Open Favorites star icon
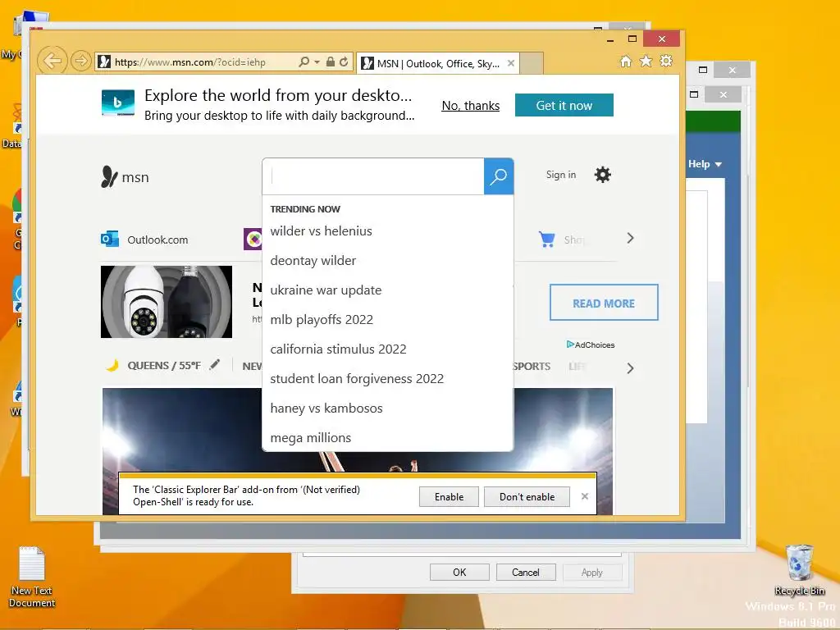Screen dimensions: 840x630 [x=646, y=61]
